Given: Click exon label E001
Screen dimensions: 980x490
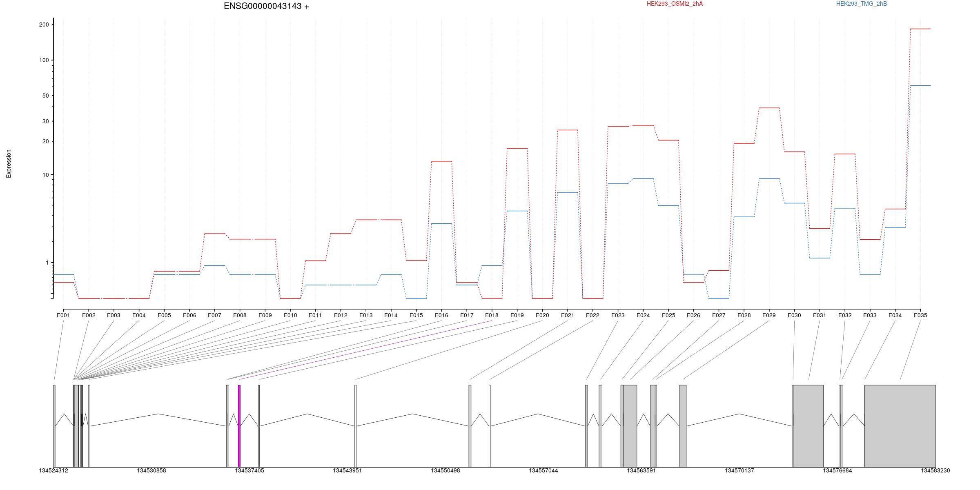Looking at the screenshot, I should coord(63,315).
